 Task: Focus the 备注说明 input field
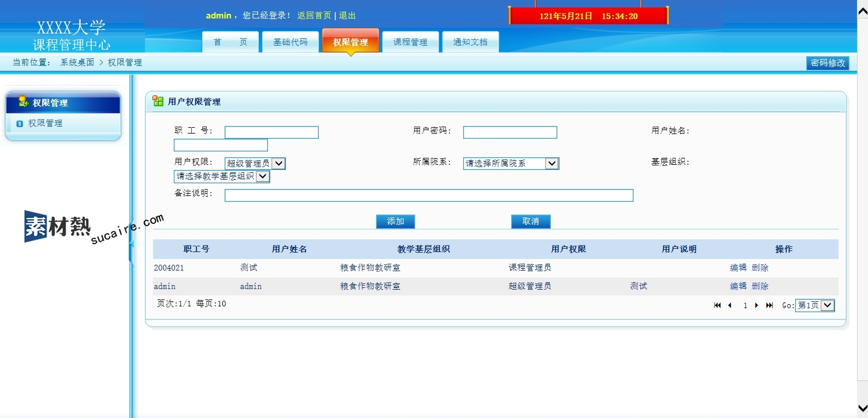point(429,195)
